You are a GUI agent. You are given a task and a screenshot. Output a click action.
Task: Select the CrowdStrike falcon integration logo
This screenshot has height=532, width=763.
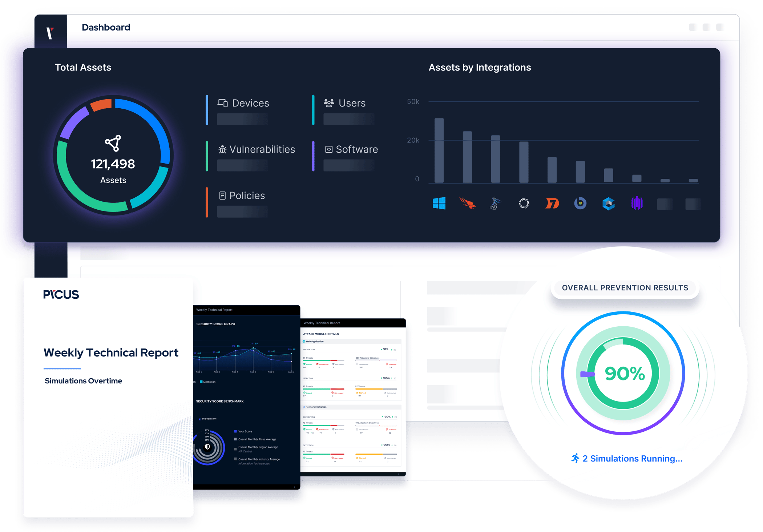pos(468,203)
